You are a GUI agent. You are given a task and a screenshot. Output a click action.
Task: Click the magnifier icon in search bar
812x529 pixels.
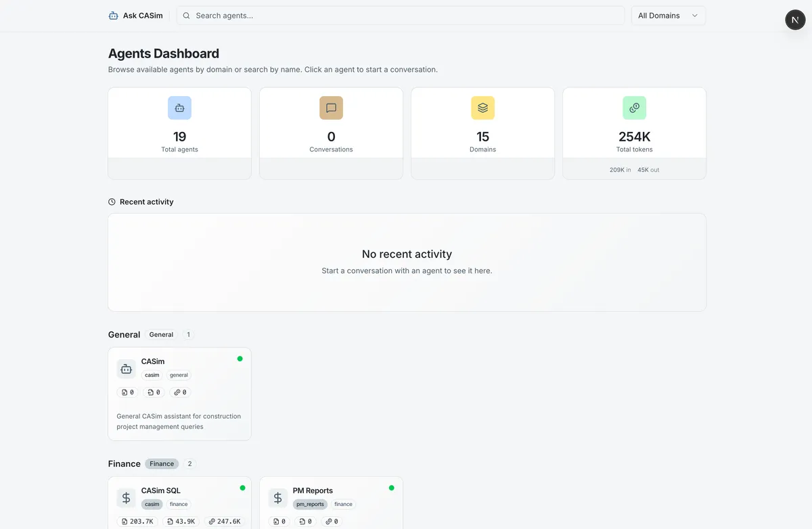click(x=186, y=16)
